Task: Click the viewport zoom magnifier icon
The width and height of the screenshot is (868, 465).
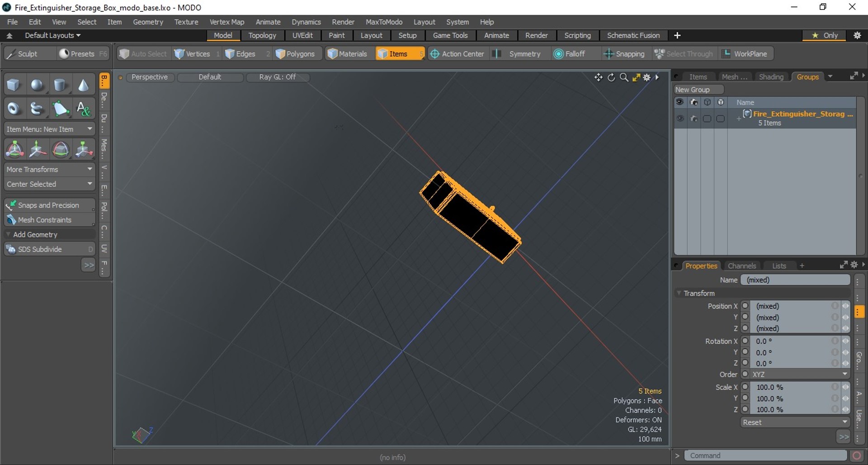Action: [624, 77]
